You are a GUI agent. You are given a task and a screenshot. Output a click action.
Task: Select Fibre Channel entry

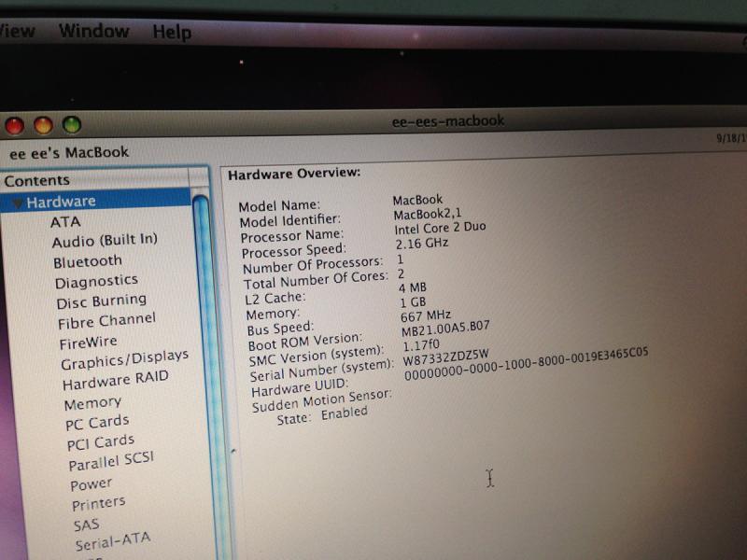click(106, 320)
